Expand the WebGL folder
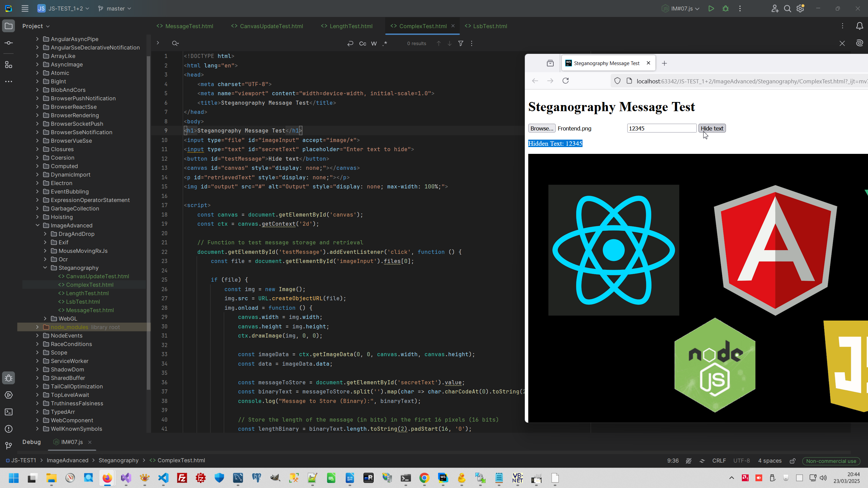This screenshot has height=488, width=868. click(45, 319)
